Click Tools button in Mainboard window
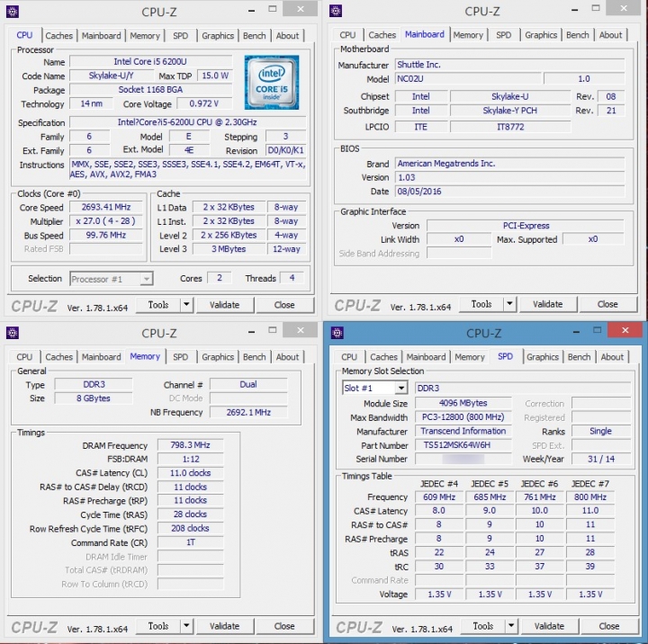Screen dimensions: 648x644 pyautogui.click(x=481, y=304)
